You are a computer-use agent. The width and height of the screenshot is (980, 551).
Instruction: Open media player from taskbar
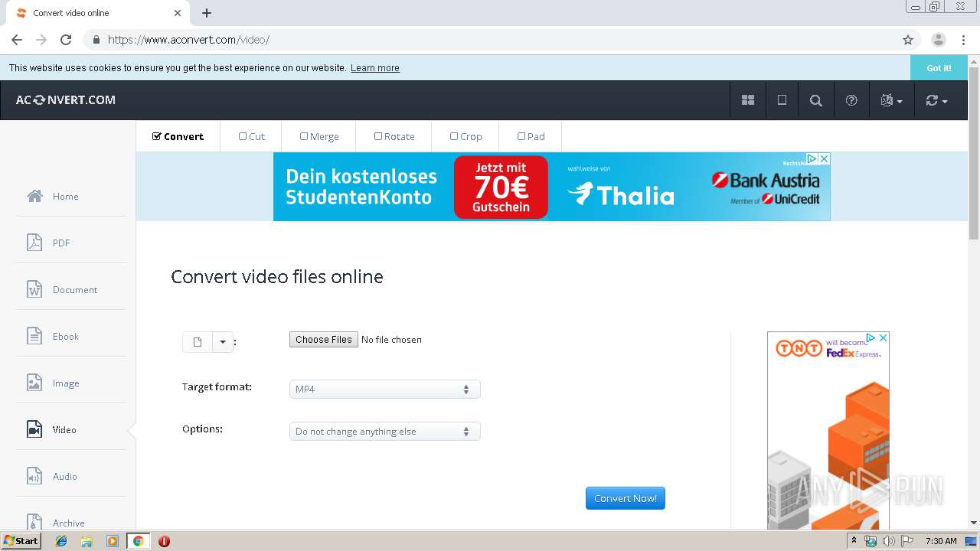click(113, 541)
